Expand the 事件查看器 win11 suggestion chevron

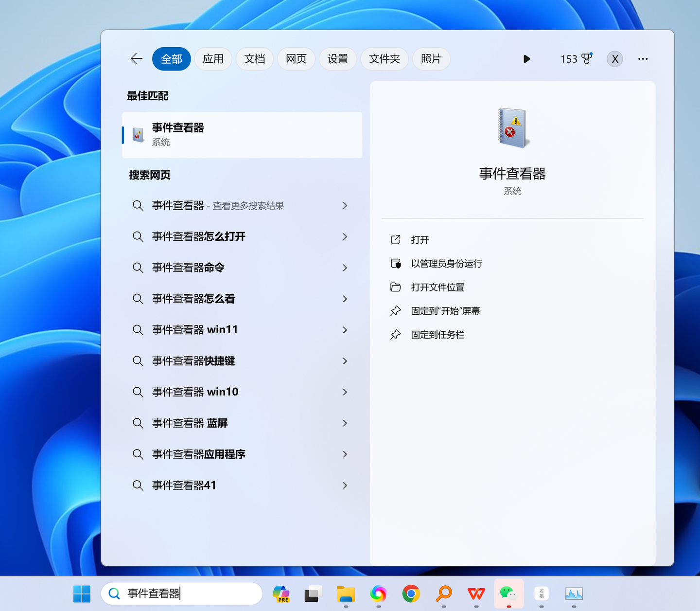click(x=345, y=330)
